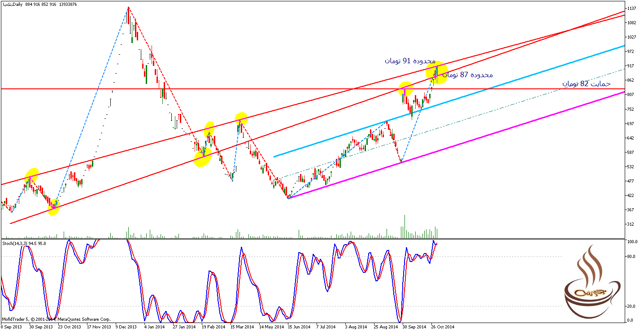Click the MofidTrader 5 copyright text

point(56,319)
